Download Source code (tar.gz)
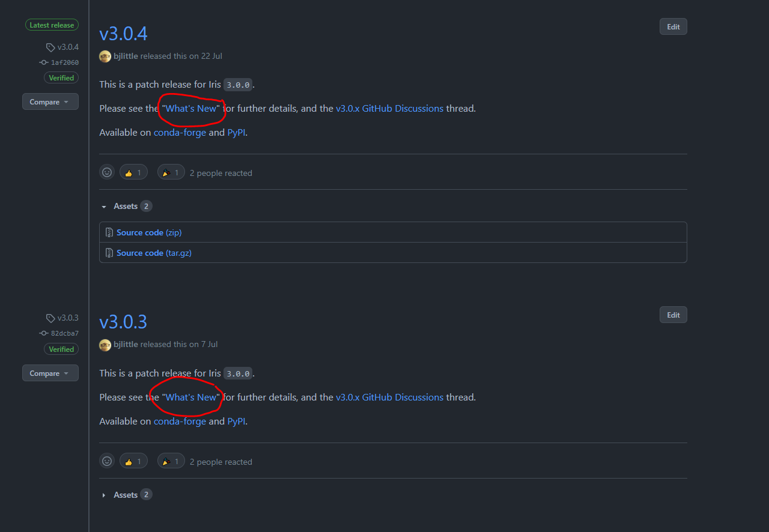Screen dimensions: 769x532 (154, 253)
